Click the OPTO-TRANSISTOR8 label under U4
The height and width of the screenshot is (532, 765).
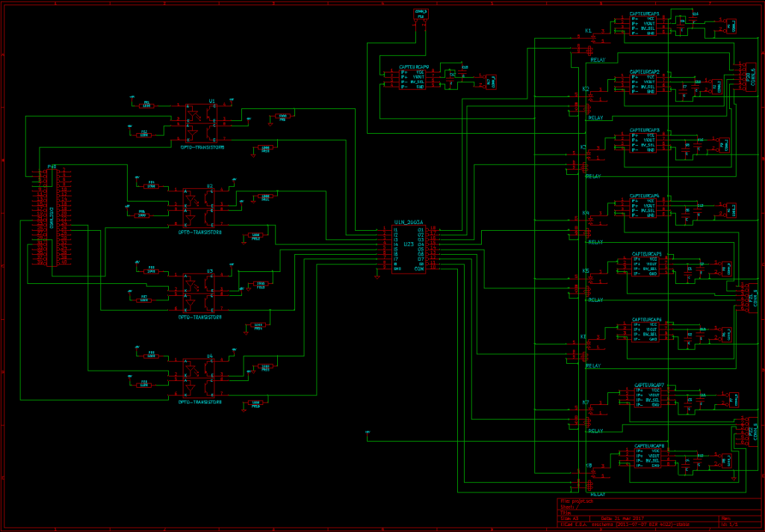(x=199, y=402)
